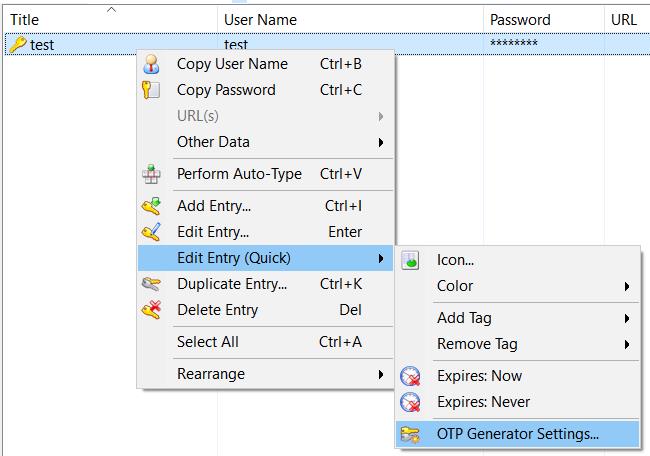The width and height of the screenshot is (650, 456).
Task: Select the test entry row
Action: point(327,44)
